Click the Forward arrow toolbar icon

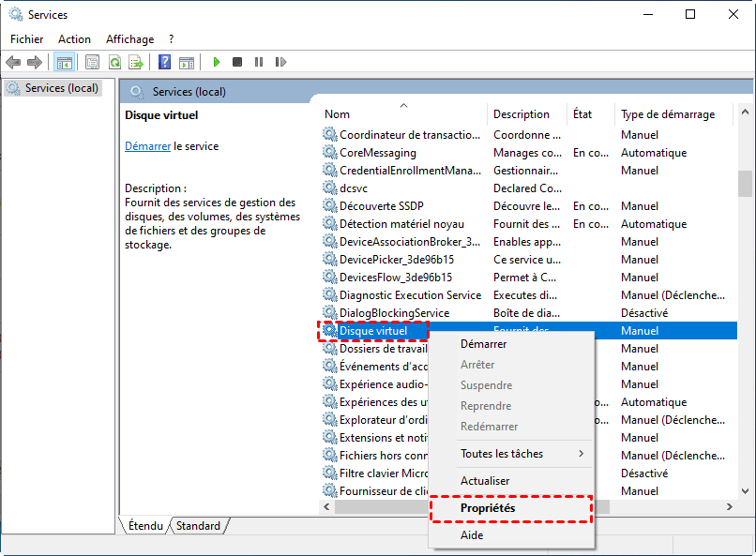pyautogui.click(x=34, y=62)
